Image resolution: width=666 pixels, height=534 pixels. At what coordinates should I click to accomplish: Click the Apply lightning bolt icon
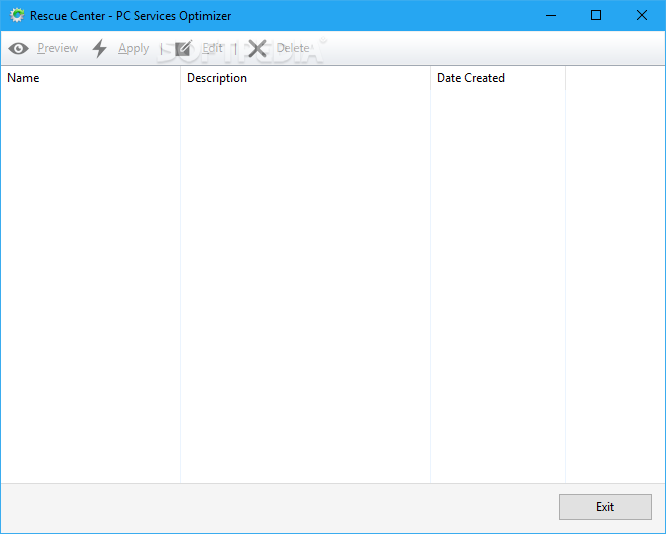[99, 48]
